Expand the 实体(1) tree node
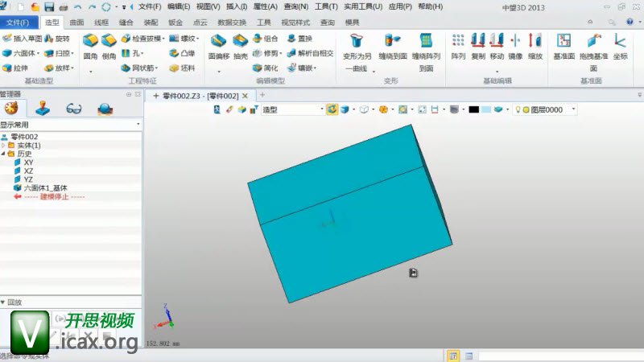 pyautogui.click(x=4, y=146)
